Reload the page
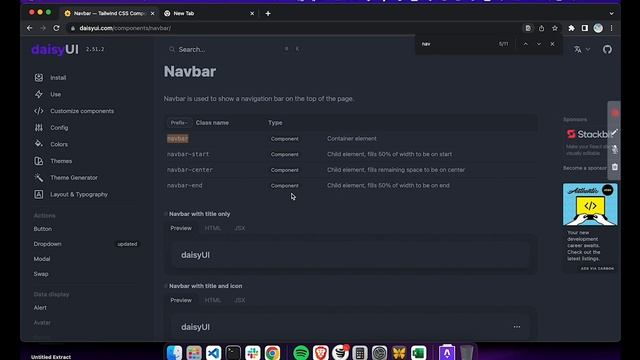The height and width of the screenshot is (360, 640). tap(56, 28)
